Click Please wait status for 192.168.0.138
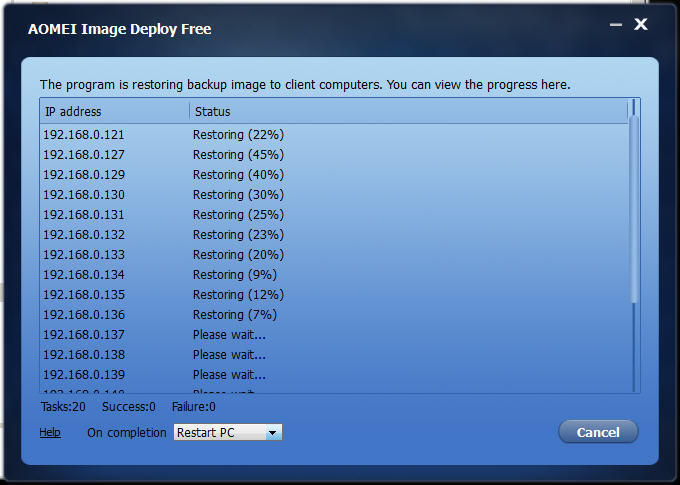680x485 pixels. (229, 354)
